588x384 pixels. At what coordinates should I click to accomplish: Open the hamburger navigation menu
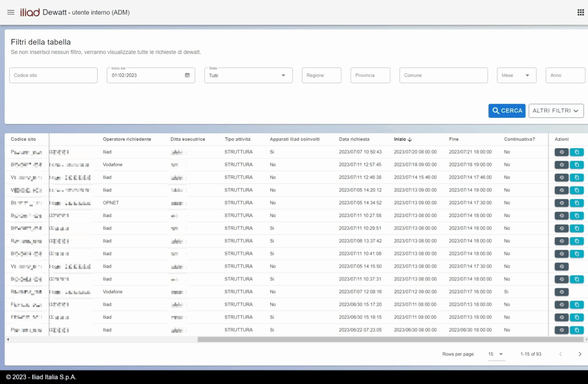point(11,12)
